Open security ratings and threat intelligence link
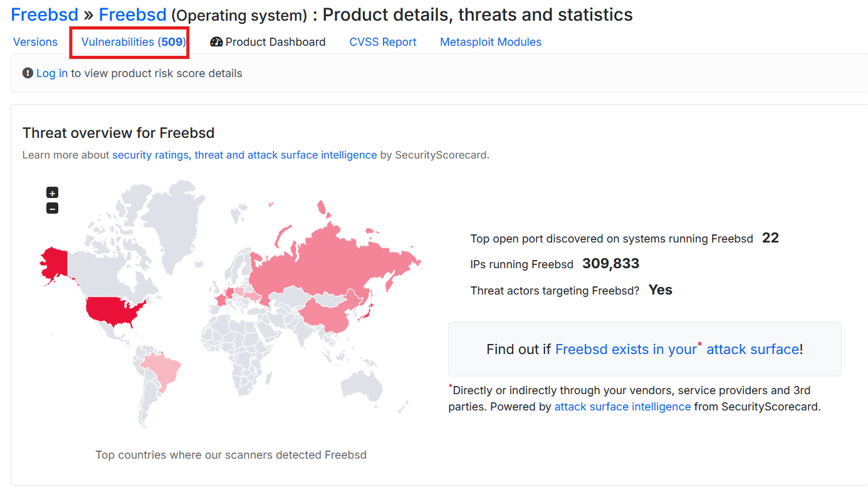The image size is (868, 490). [244, 155]
